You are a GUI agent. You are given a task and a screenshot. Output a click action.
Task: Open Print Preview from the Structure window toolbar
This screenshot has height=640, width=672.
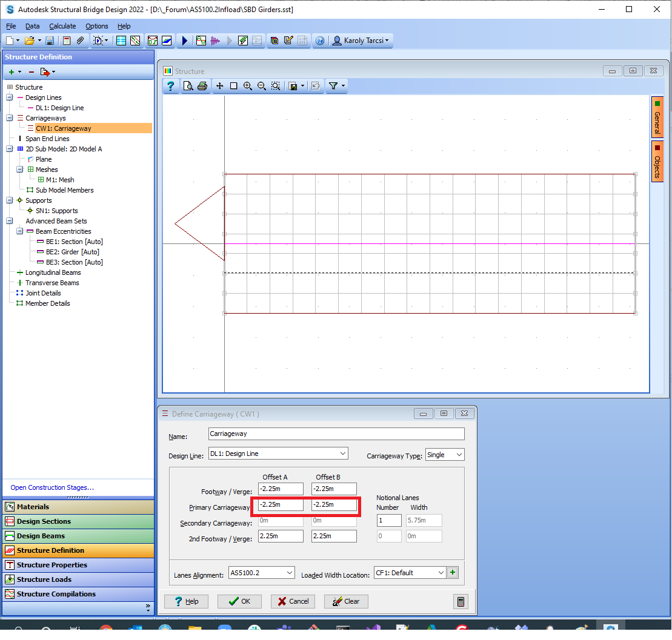click(x=187, y=85)
